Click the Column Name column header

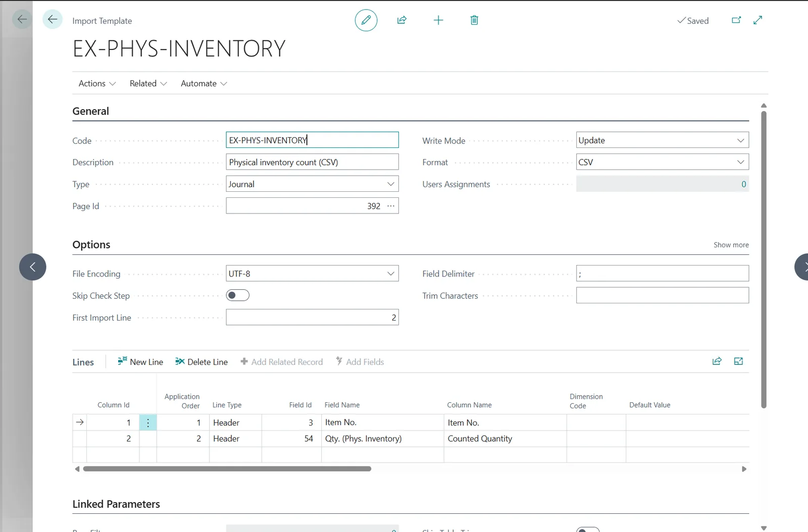[469, 405]
